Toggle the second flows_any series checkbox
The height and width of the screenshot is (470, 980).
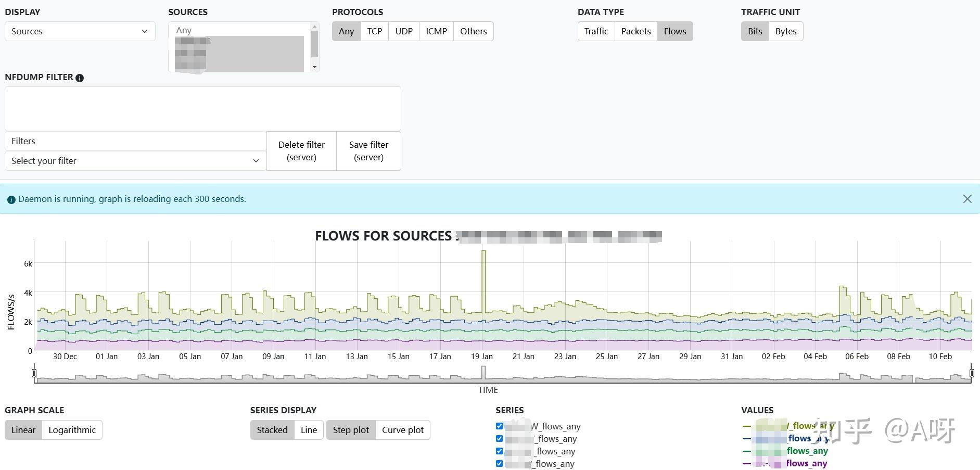pyautogui.click(x=500, y=439)
